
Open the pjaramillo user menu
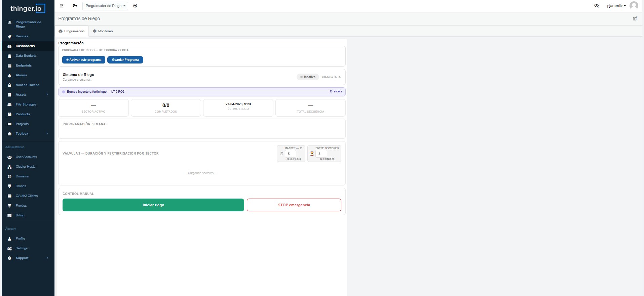point(616,6)
